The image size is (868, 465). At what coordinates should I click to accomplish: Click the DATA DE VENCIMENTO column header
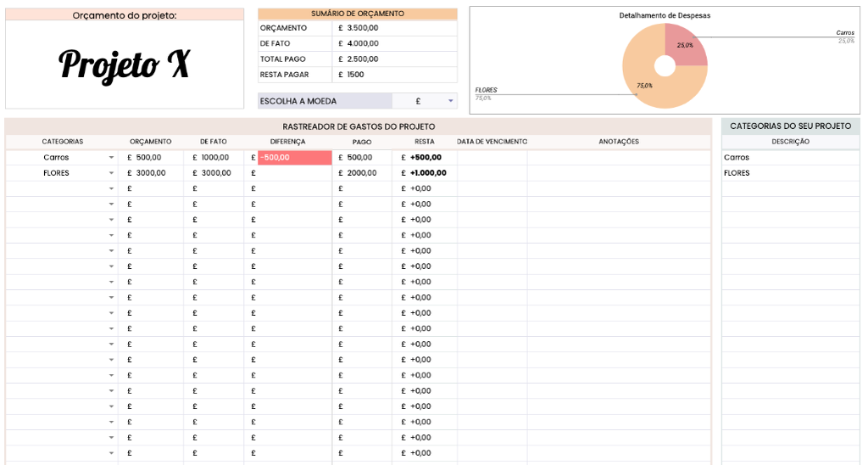click(492, 142)
